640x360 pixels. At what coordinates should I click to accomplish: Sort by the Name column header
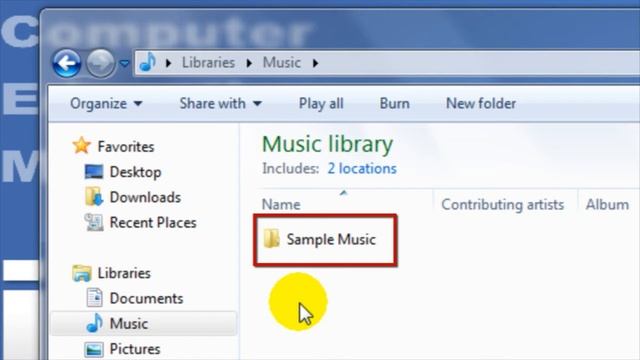[x=281, y=204]
